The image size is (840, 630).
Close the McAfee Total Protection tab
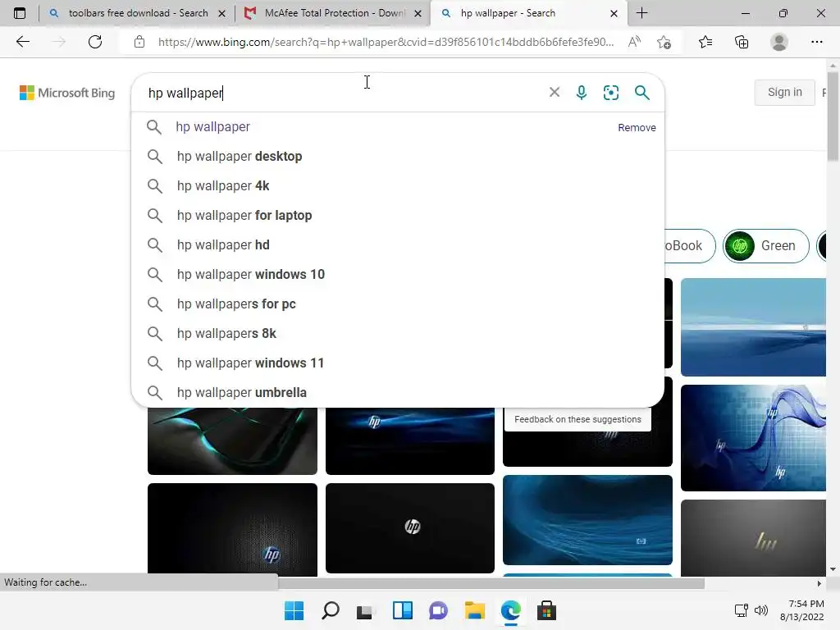pos(418,13)
